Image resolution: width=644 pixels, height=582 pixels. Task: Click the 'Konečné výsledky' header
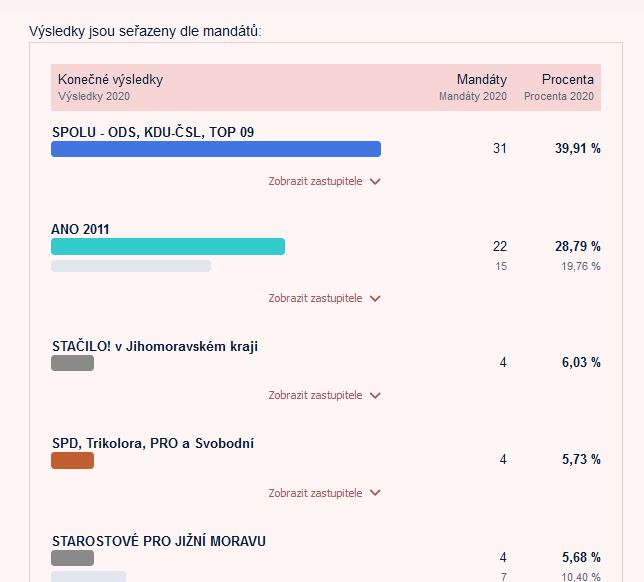pyautogui.click(x=110, y=79)
